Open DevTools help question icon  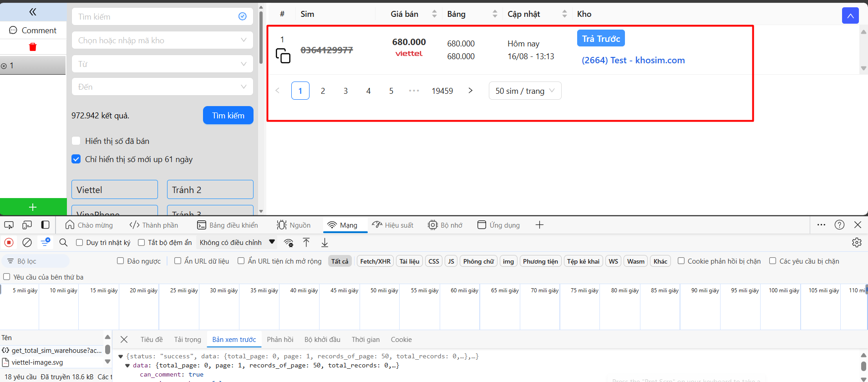[x=839, y=225]
